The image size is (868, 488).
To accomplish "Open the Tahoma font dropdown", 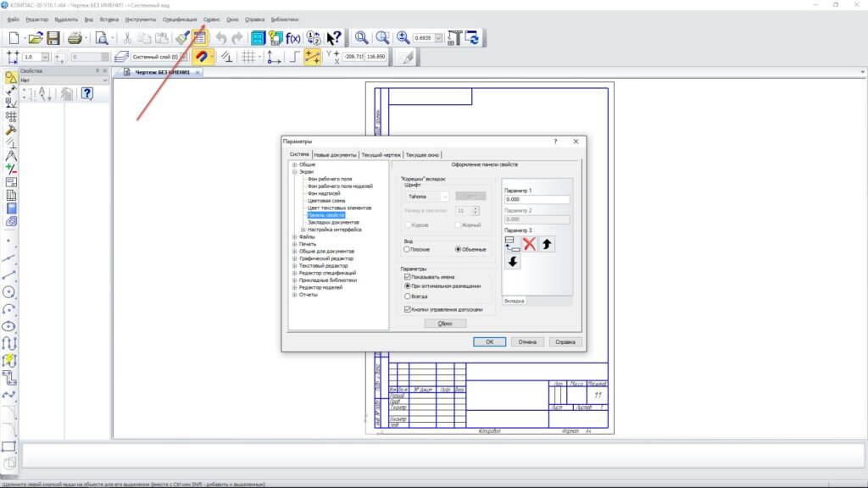I will pyautogui.click(x=444, y=197).
